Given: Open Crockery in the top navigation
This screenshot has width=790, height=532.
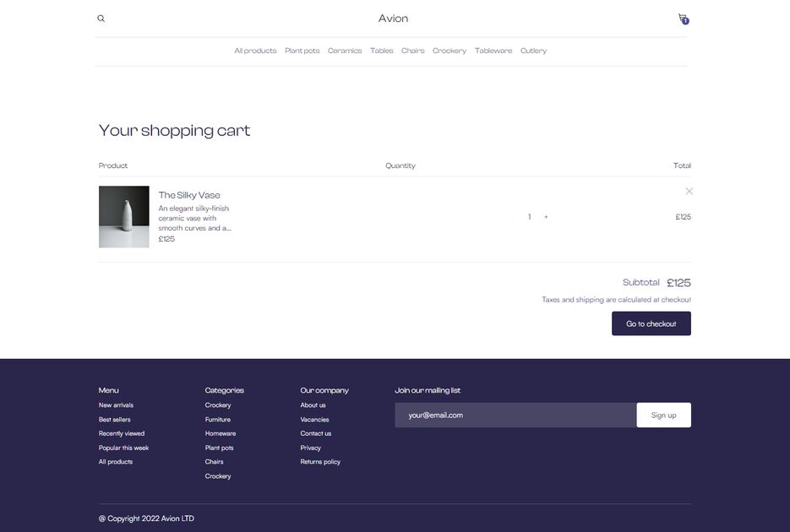Looking at the screenshot, I should [x=449, y=51].
